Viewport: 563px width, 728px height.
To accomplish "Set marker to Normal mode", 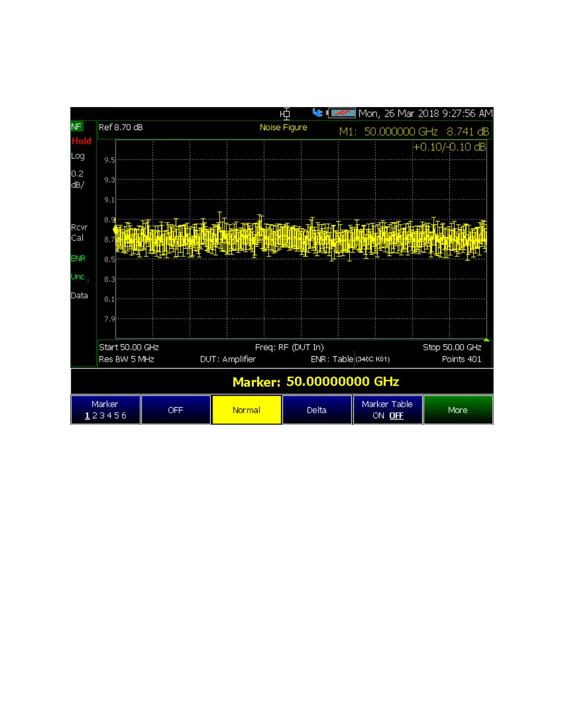I will (247, 410).
